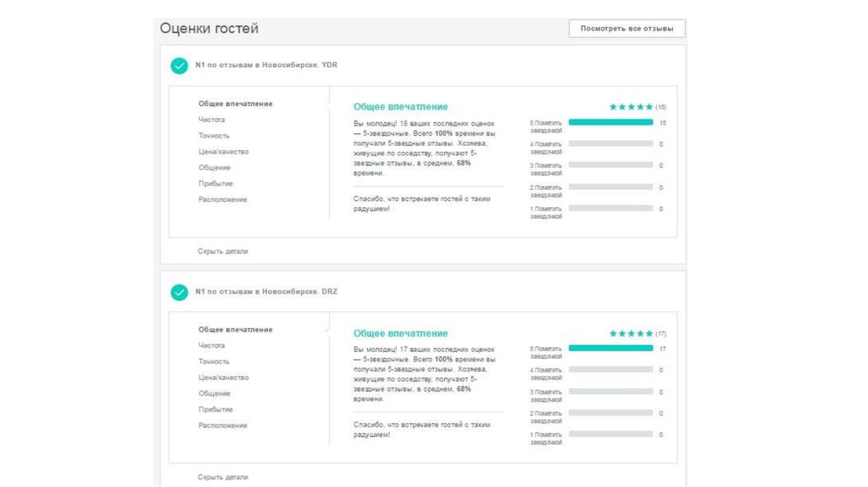Click the 5-star progress bar in YDR panel

click(610, 122)
